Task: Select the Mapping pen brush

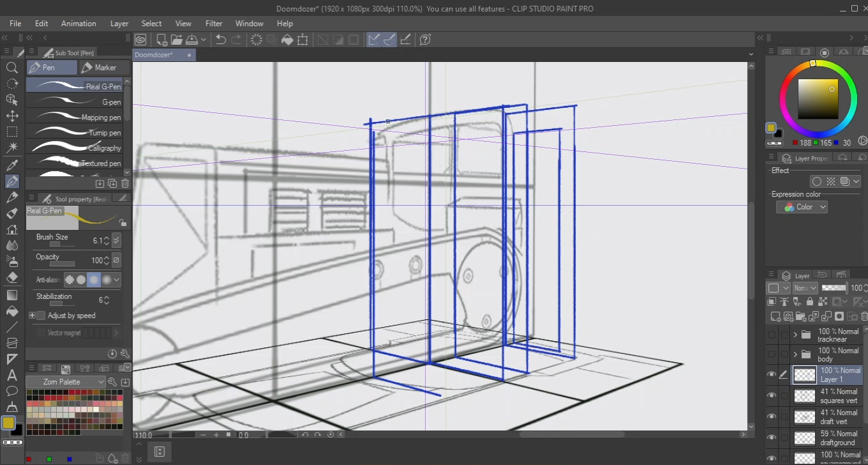Action: click(78, 118)
